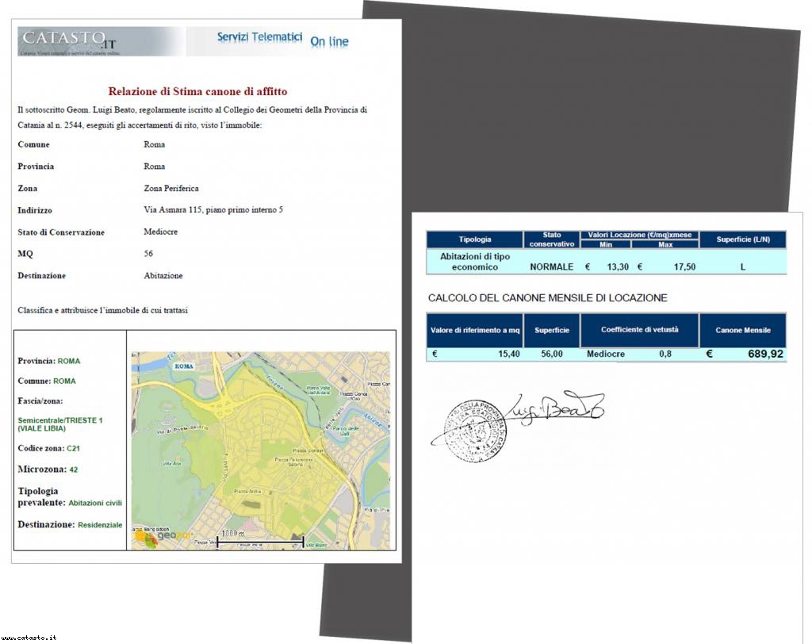Open the Servizi Telematici banner link
Screen dimensions: 812x644
(x=259, y=37)
